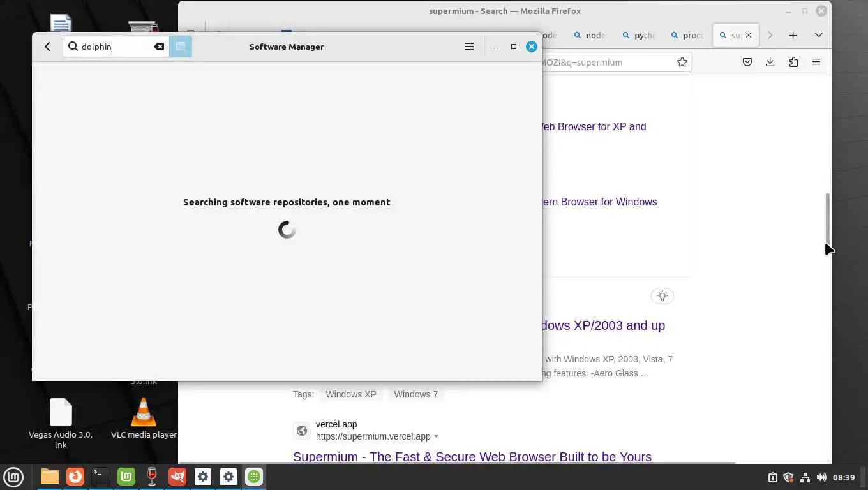The width and height of the screenshot is (868, 490).
Task: Open network connections tray icon
Action: pos(805,477)
